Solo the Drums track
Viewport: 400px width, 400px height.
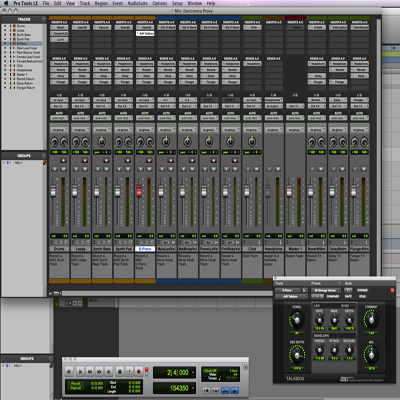pyautogui.click(x=55, y=169)
